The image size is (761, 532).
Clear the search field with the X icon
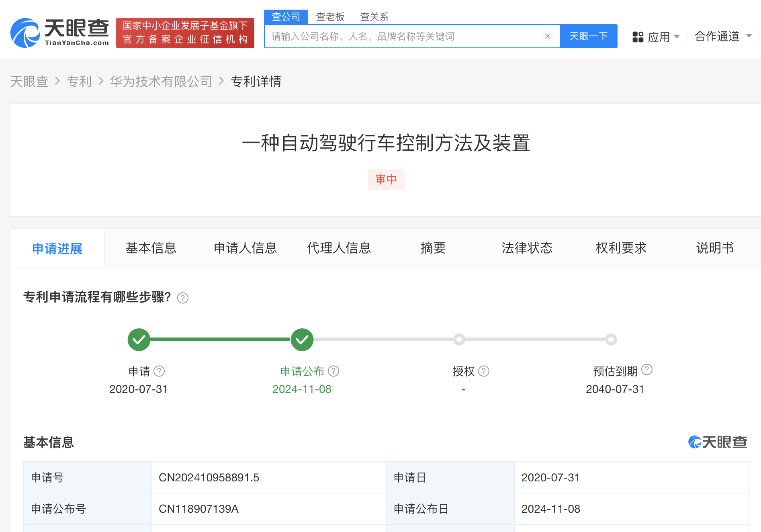point(547,36)
